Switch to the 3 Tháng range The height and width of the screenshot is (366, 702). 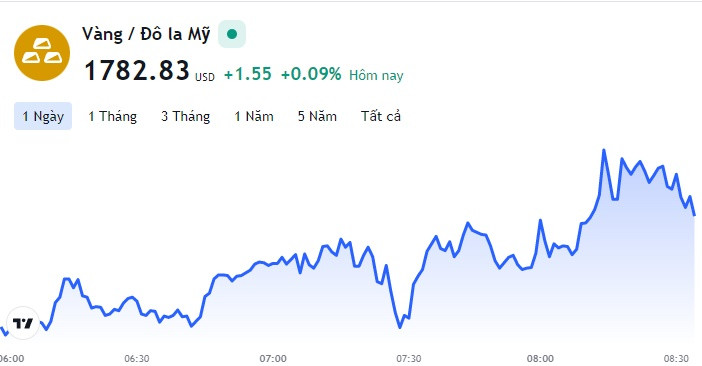(x=185, y=116)
